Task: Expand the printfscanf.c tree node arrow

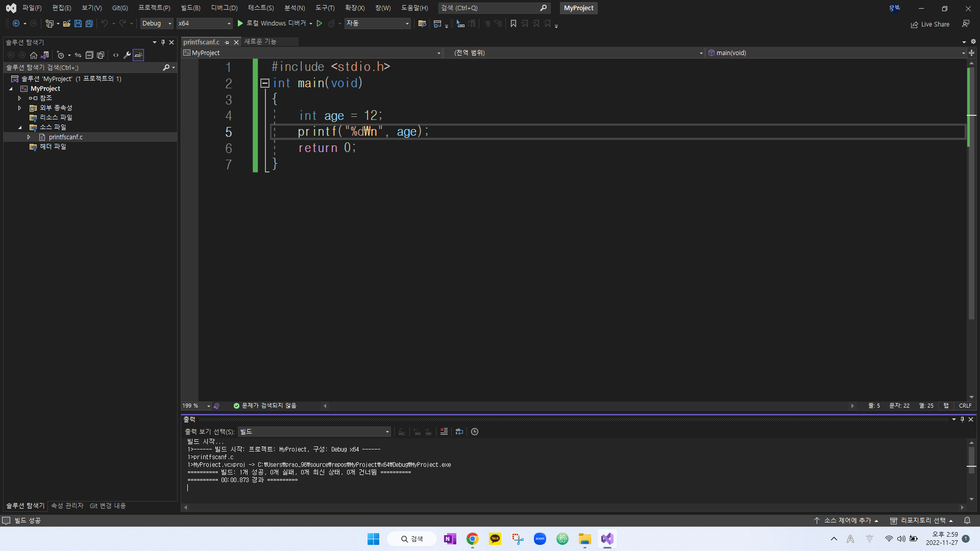Action: pyautogui.click(x=29, y=137)
